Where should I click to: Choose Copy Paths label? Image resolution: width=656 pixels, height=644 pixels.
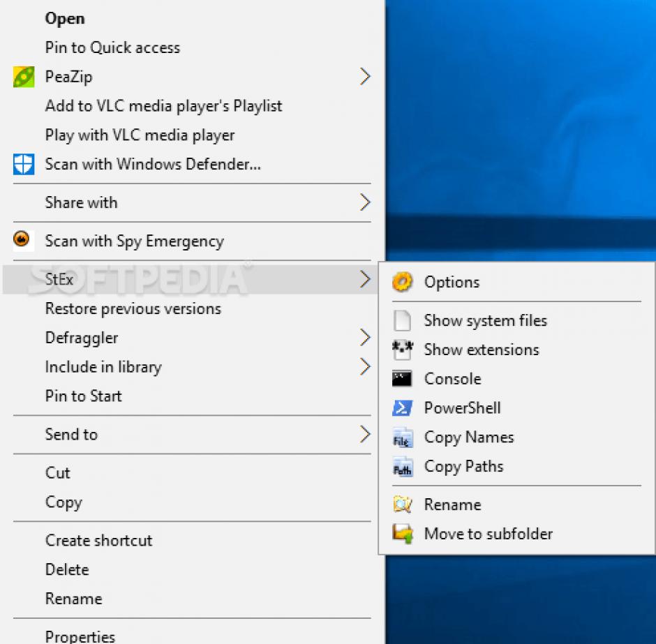[464, 467]
